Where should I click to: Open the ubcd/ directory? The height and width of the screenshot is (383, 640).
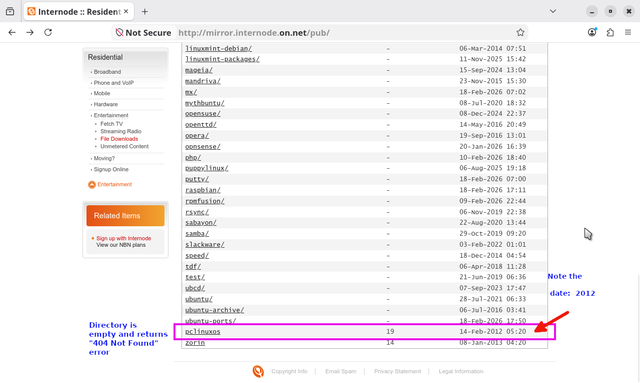pyautogui.click(x=195, y=288)
